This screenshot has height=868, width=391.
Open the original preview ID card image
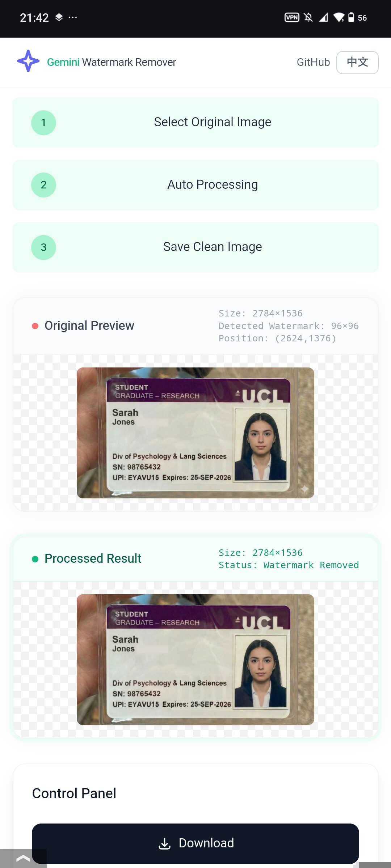click(x=195, y=433)
